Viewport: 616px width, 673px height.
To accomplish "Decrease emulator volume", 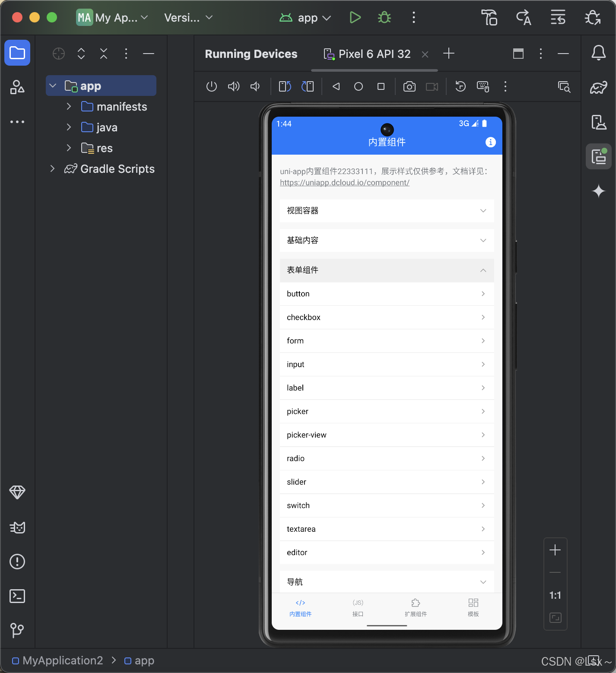I will 256,87.
